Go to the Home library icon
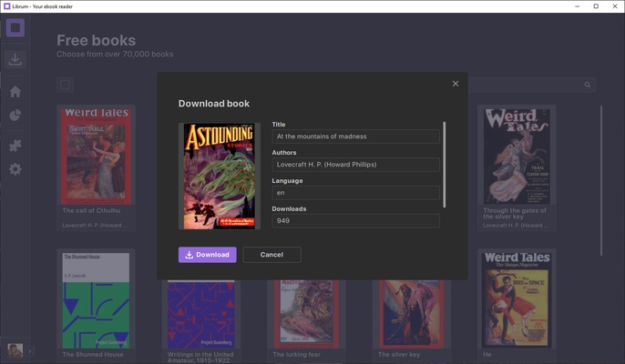 [x=15, y=92]
